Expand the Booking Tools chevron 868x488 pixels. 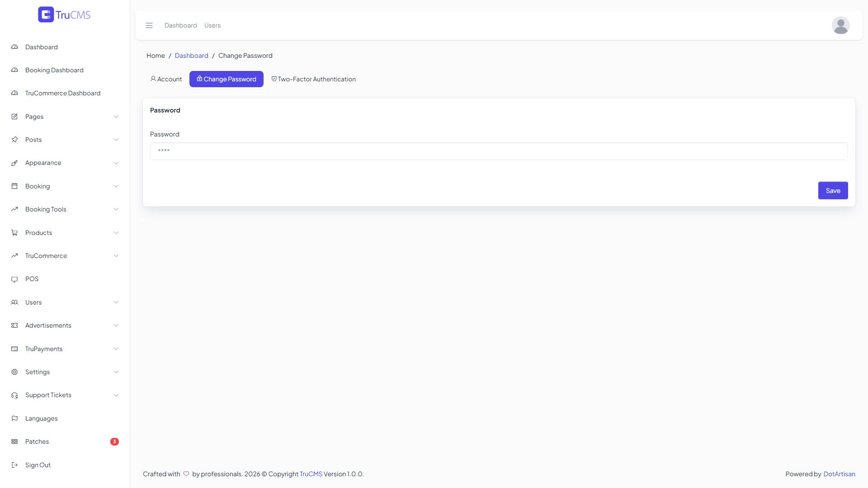tap(116, 209)
